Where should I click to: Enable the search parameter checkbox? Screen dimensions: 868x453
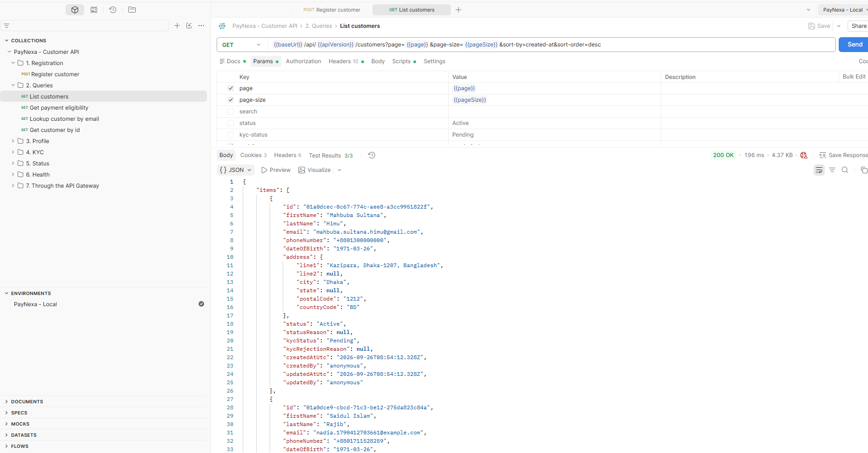231,112
